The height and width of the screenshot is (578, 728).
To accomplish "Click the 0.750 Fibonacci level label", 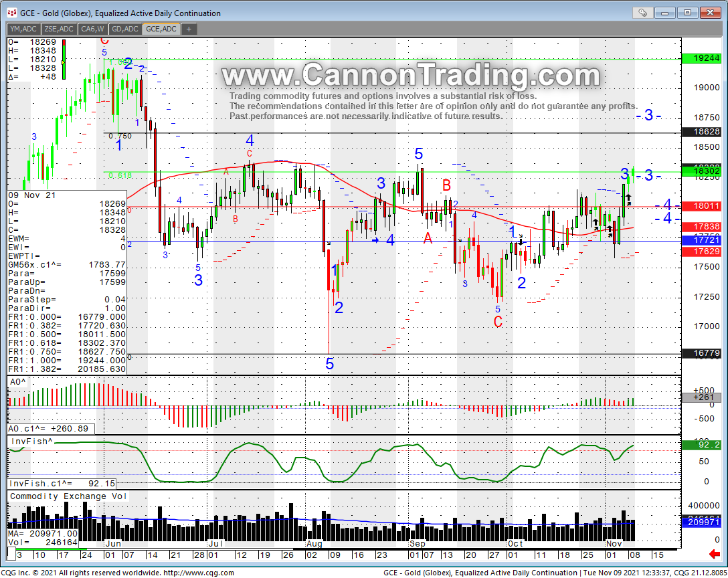I will (x=120, y=136).
